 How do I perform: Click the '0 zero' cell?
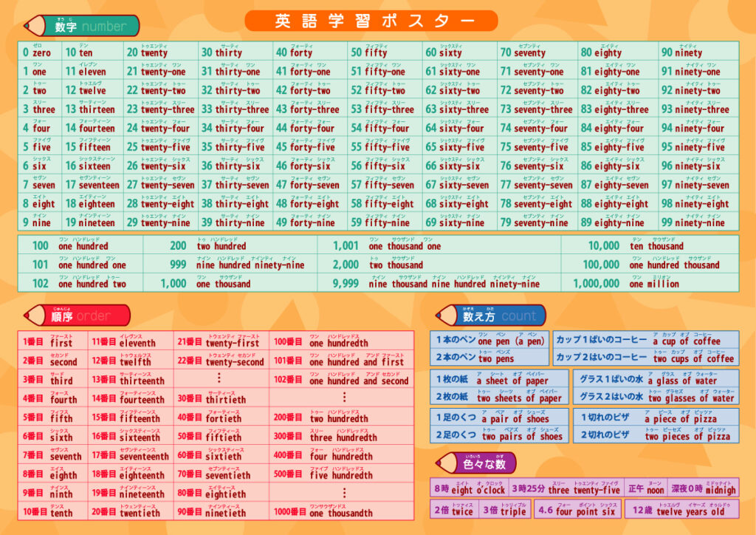click(x=41, y=52)
